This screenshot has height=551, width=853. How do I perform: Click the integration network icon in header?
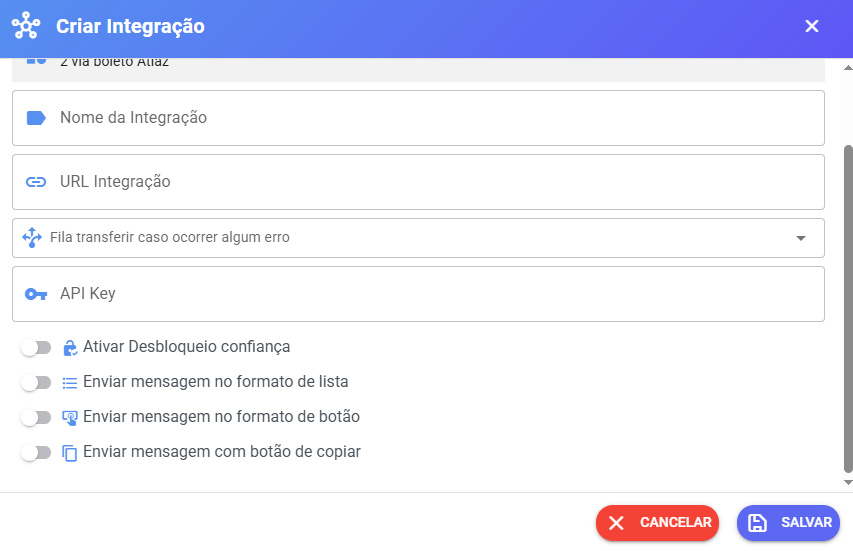[x=25, y=26]
